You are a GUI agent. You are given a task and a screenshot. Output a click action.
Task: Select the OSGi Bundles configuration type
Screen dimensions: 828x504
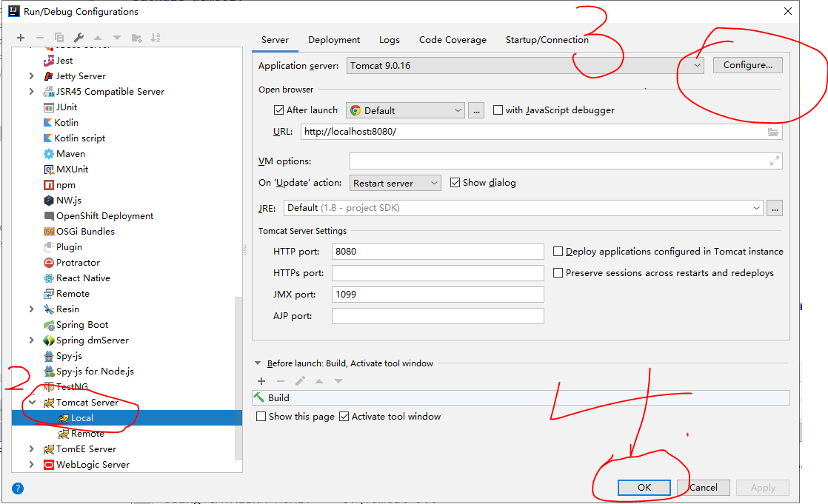(x=79, y=231)
